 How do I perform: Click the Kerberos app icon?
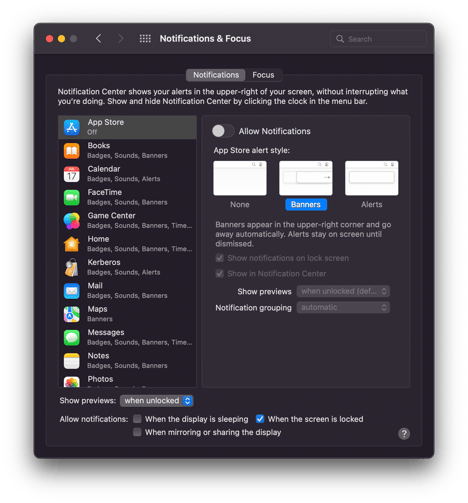pos(71,267)
